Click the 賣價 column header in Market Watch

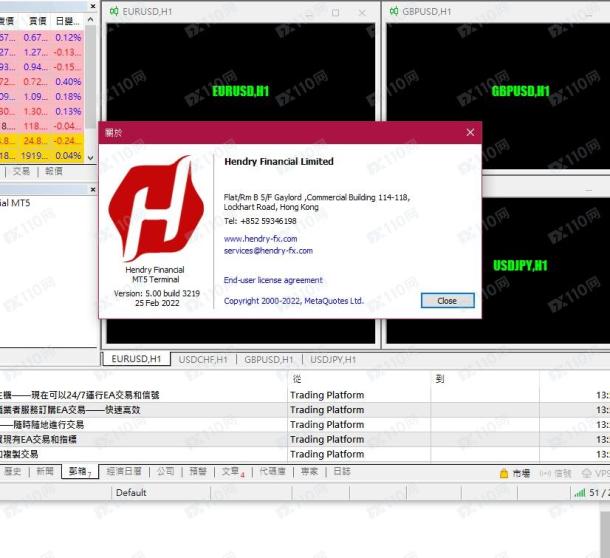[x=38, y=21]
